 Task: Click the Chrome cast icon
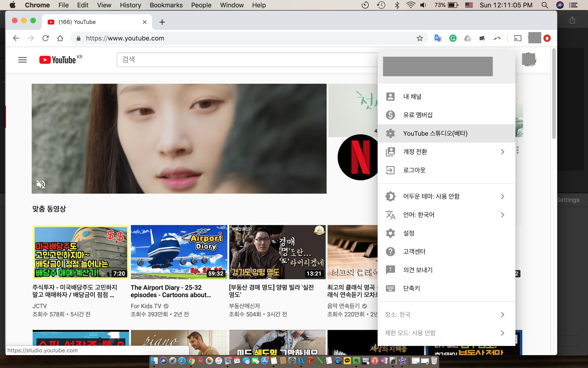click(x=517, y=38)
